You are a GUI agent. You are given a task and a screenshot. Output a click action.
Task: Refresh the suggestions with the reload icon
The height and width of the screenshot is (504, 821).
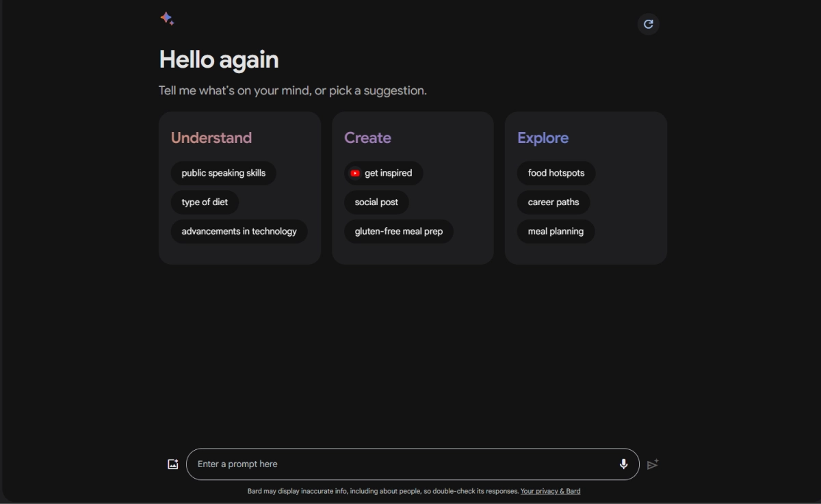(649, 24)
